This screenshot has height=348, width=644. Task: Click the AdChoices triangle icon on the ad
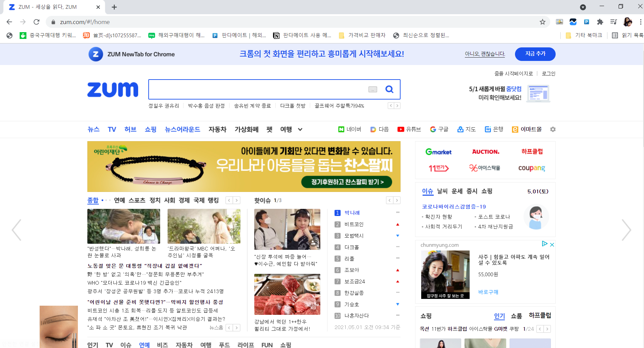coord(544,244)
